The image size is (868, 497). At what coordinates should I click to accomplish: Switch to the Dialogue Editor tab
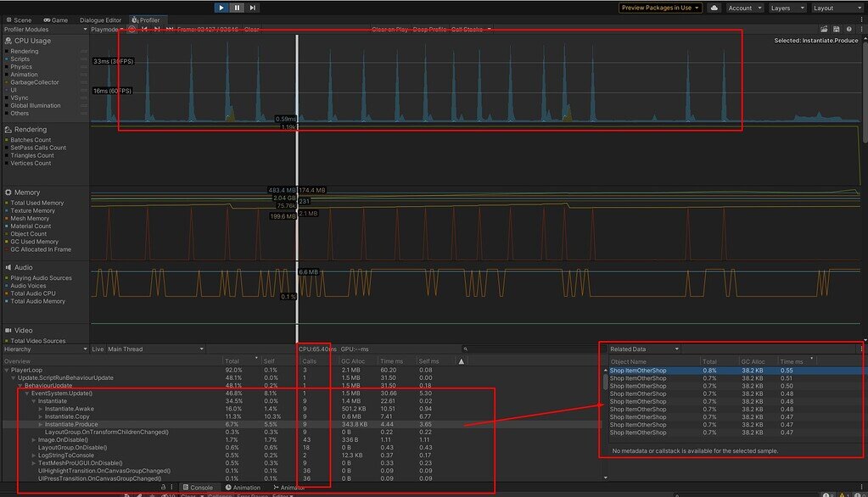(101, 20)
